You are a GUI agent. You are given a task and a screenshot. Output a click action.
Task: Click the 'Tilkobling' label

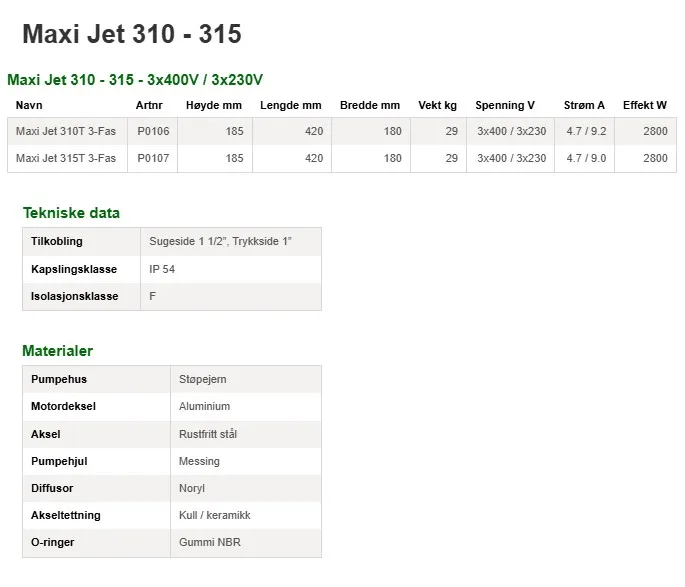[x=56, y=241]
